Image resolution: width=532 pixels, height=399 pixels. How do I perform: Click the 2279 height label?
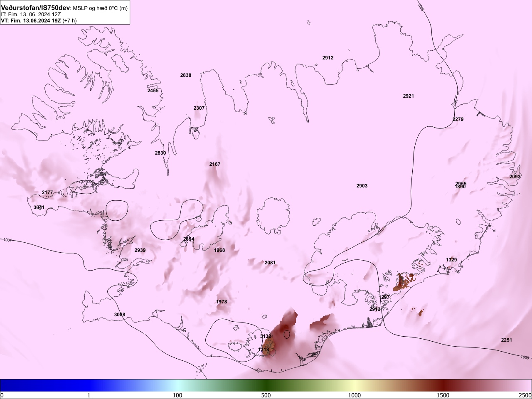click(x=458, y=119)
